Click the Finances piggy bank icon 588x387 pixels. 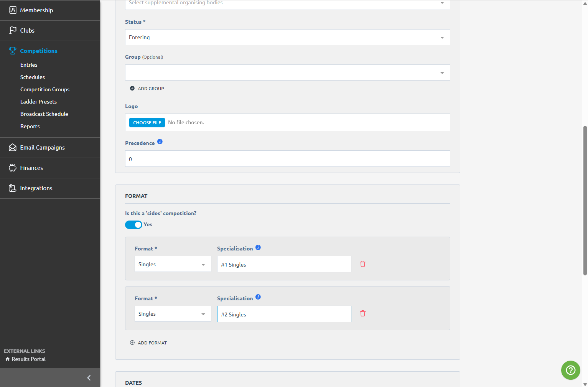pyautogui.click(x=13, y=168)
